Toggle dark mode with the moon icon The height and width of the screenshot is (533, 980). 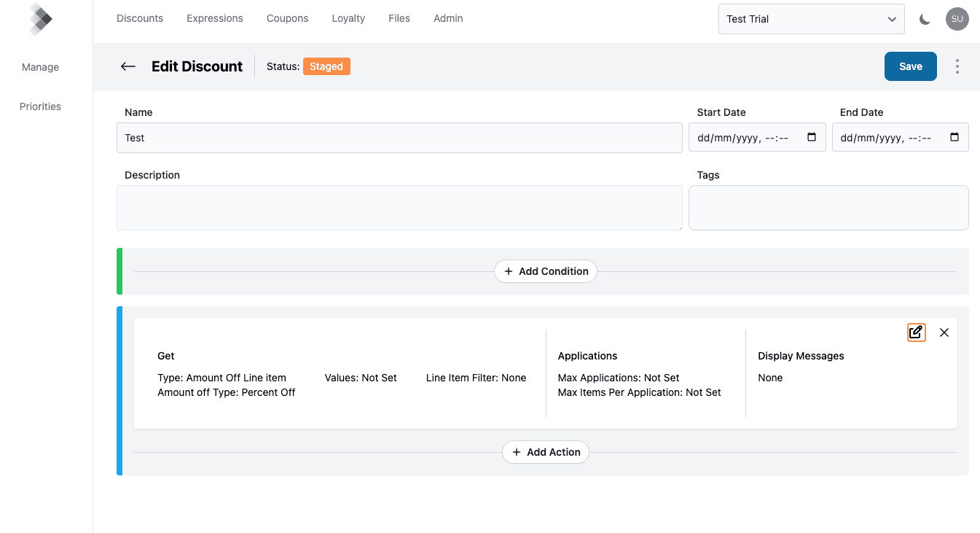click(x=925, y=19)
